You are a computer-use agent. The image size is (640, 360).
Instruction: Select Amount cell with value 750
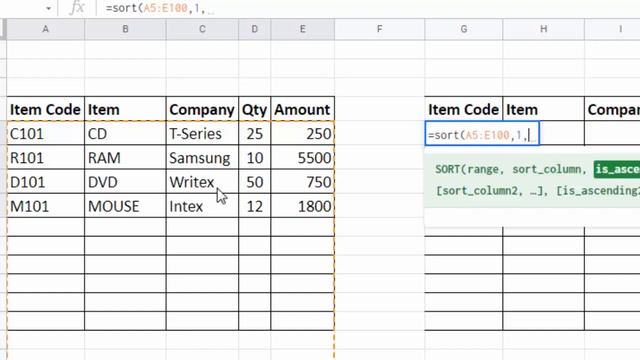302,182
